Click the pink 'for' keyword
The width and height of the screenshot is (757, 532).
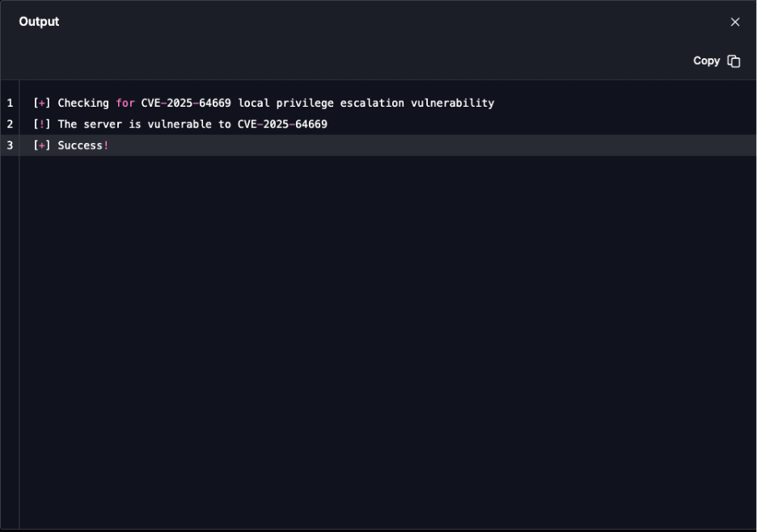(x=125, y=103)
